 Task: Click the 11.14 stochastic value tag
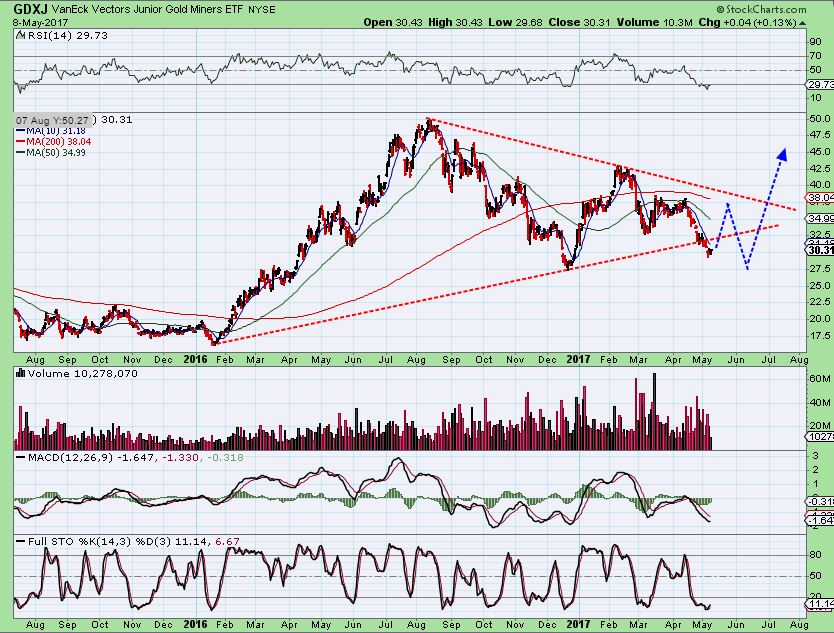tap(820, 604)
